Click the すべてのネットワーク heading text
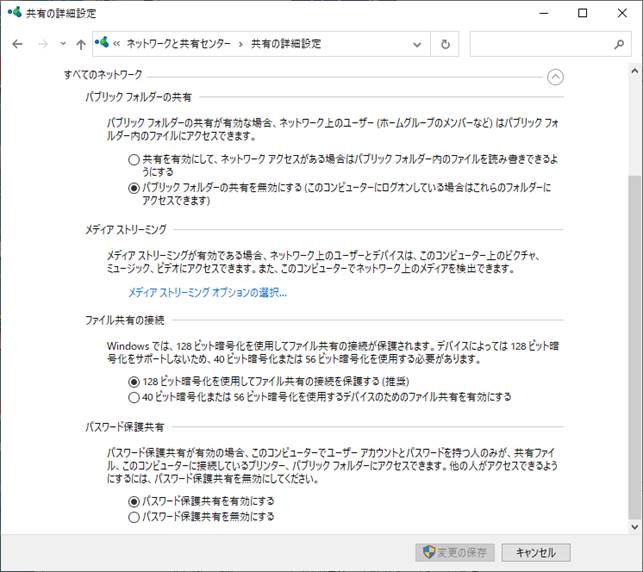The image size is (643, 572). [103, 75]
